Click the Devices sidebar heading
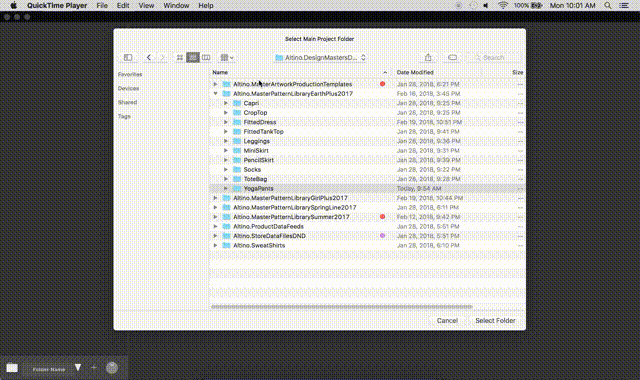The width and height of the screenshot is (640, 380). 128,88
